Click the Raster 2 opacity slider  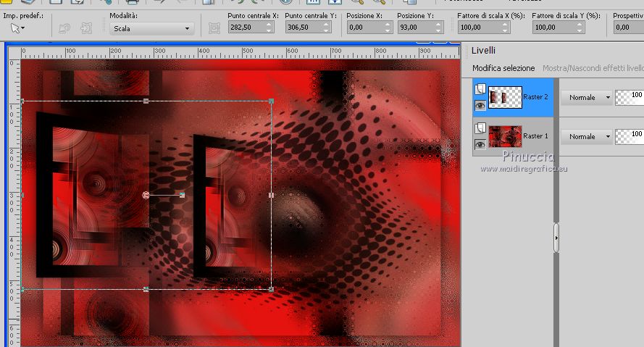tap(629, 97)
